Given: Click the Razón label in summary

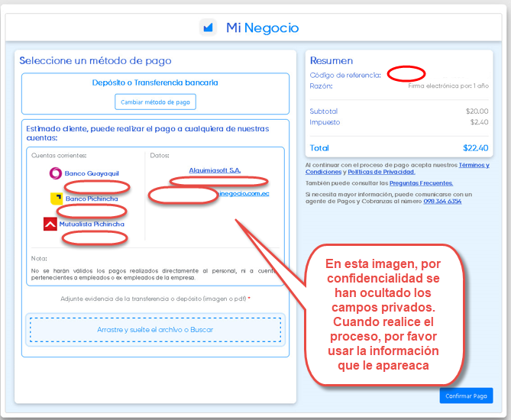Looking at the screenshot, I should click(321, 86).
